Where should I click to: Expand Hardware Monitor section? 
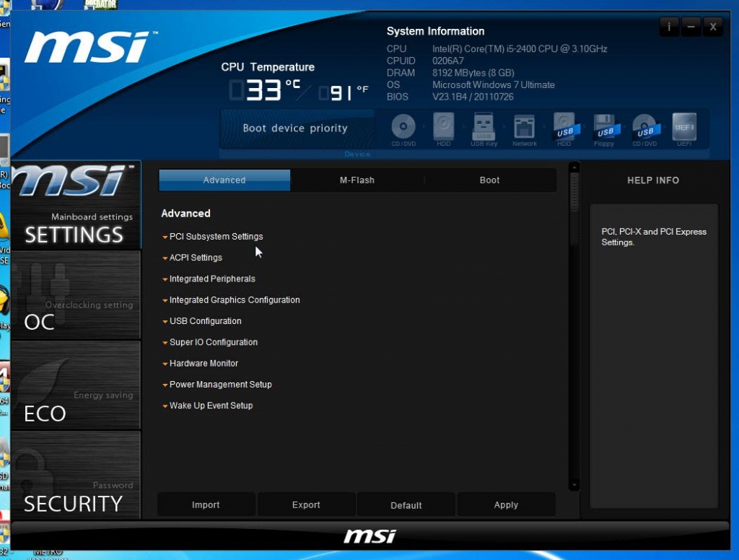pos(204,364)
